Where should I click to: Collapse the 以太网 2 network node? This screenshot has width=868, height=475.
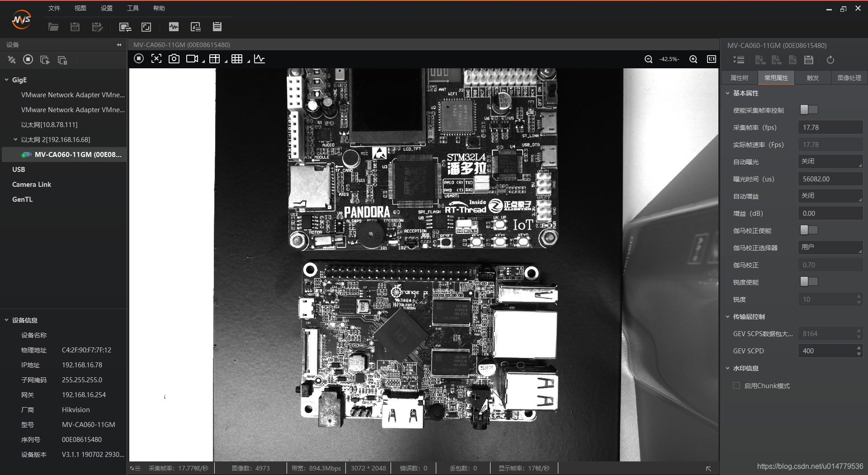click(15, 139)
